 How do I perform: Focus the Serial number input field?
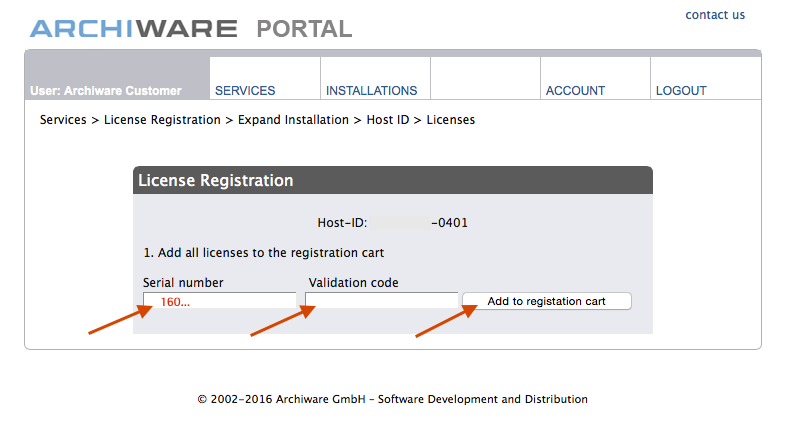219,301
